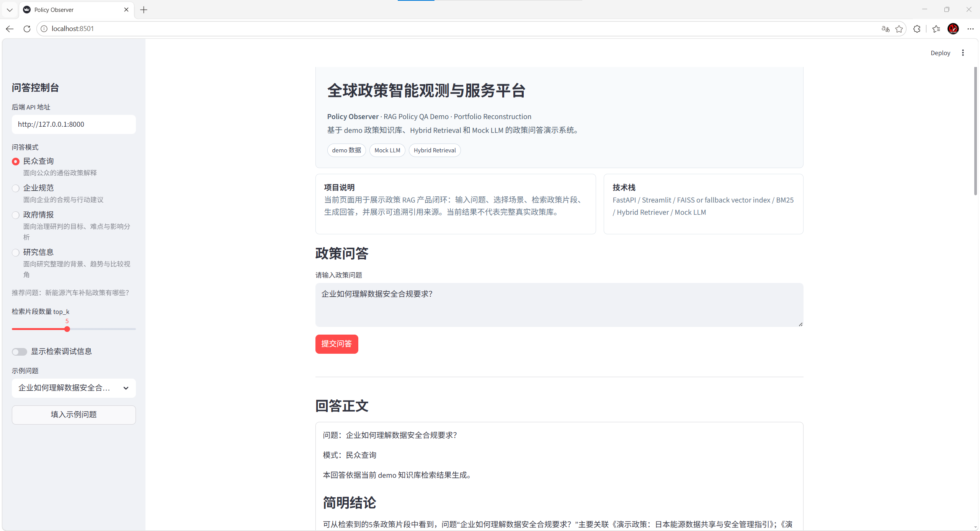980x531 pixels.
Task: Click the 简明结论 heading
Action: pyautogui.click(x=349, y=503)
